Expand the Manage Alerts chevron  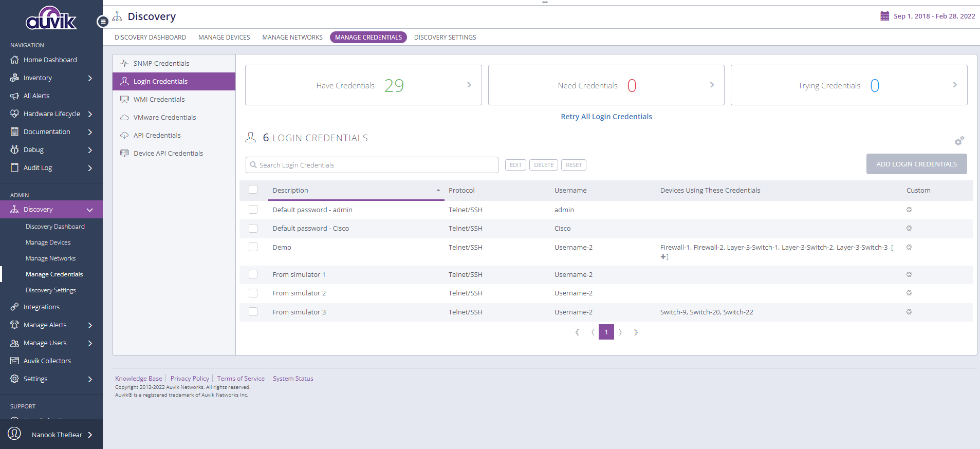pos(90,325)
